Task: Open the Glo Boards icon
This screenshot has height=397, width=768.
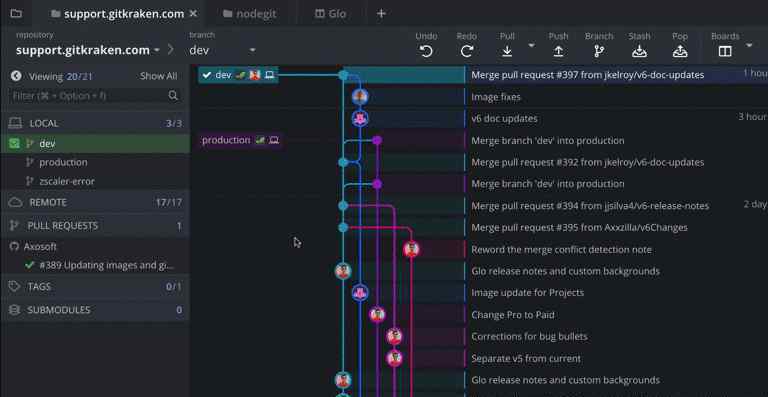Action: click(x=725, y=51)
